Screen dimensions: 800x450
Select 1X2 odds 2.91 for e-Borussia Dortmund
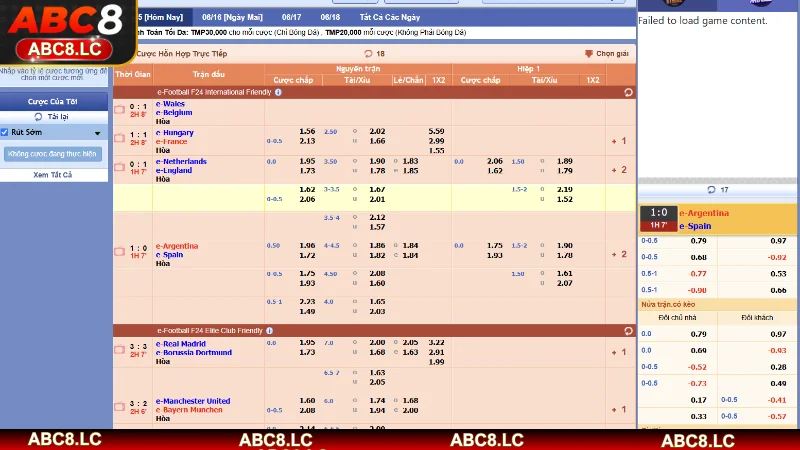(436, 352)
